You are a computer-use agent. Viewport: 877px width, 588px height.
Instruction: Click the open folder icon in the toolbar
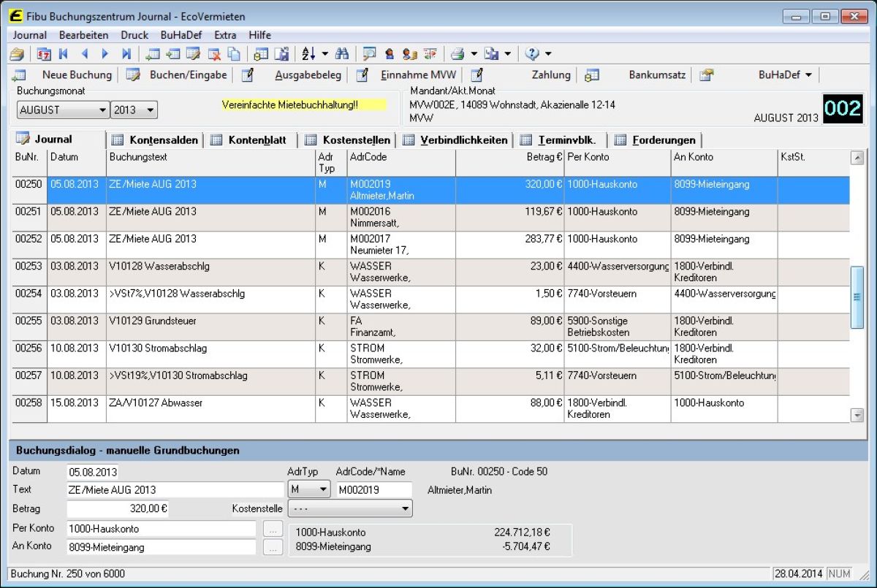pyautogui.click(x=17, y=53)
